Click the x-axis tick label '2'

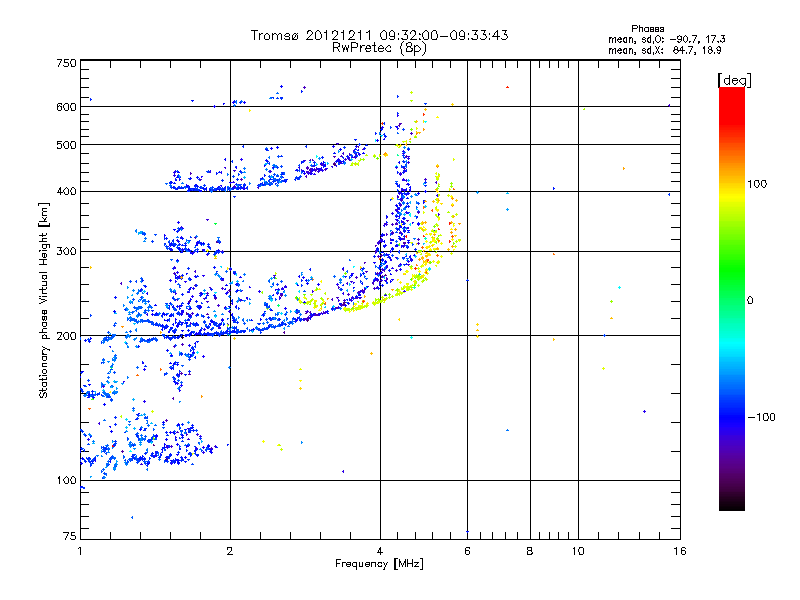(x=230, y=551)
